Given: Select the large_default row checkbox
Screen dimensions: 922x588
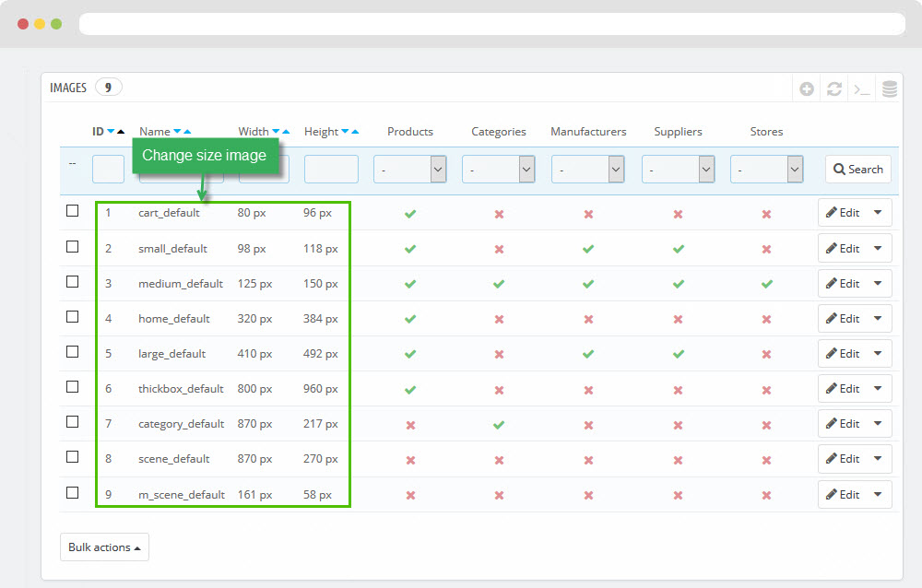Looking at the screenshot, I should point(72,352).
